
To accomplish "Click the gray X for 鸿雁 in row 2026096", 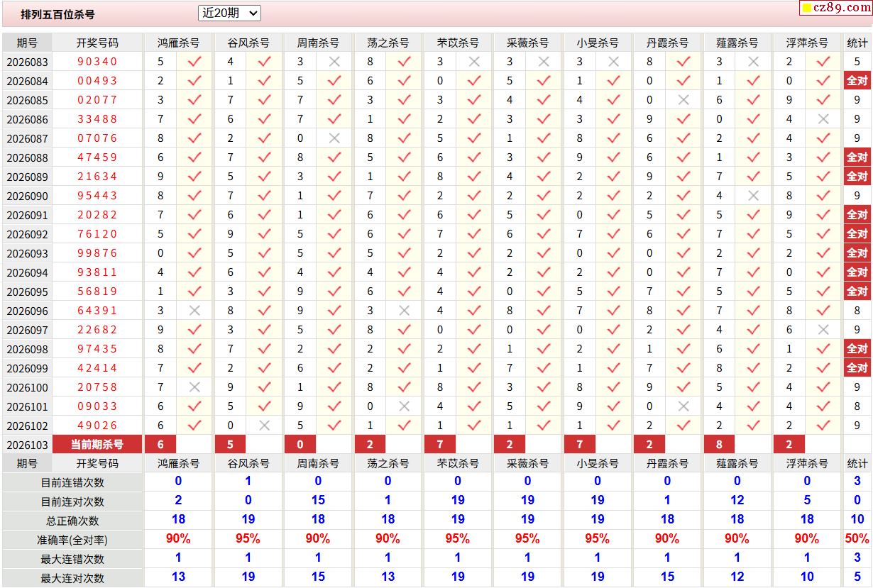I will point(194,311).
